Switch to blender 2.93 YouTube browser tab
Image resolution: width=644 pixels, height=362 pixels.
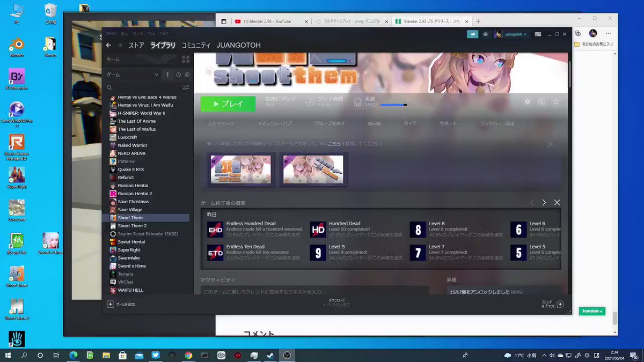pyautogui.click(x=270, y=21)
